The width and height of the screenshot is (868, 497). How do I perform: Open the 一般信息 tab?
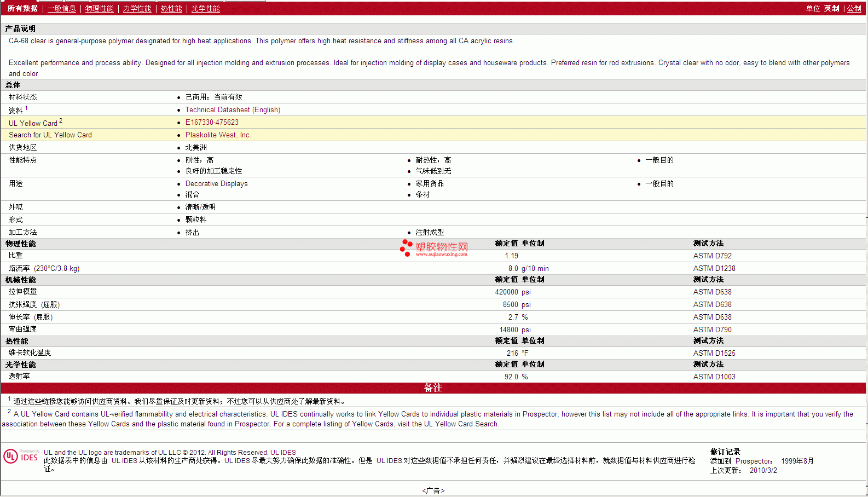point(62,8)
